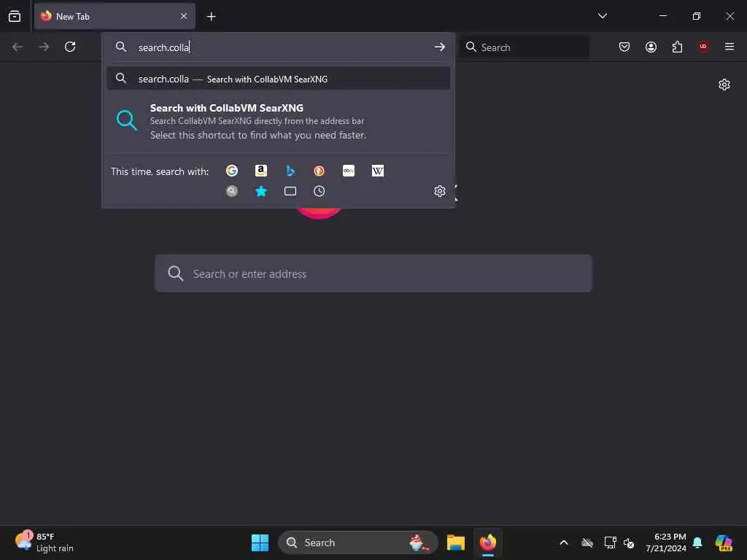Search in open Tabs icon
Image resolution: width=747 pixels, height=560 pixels.
click(290, 191)
